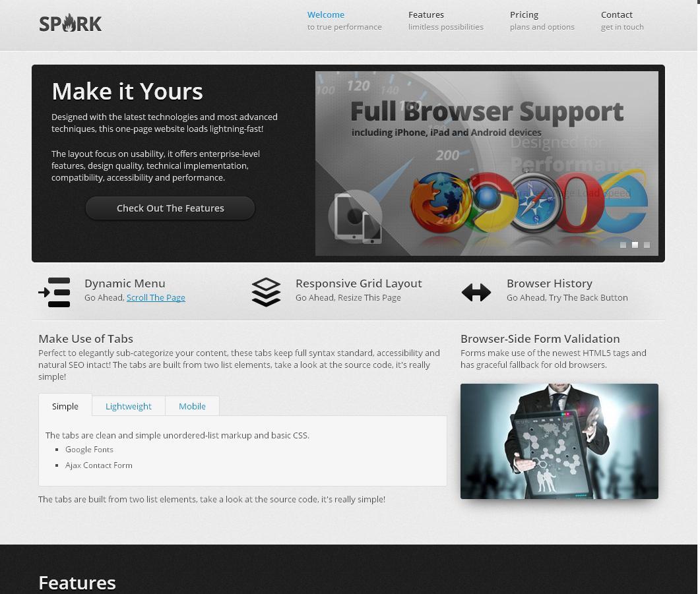Click the Responsive Grid Layout heading
Image resolution: width=700 pixels, height=594 pixels.
click(358, 283)
